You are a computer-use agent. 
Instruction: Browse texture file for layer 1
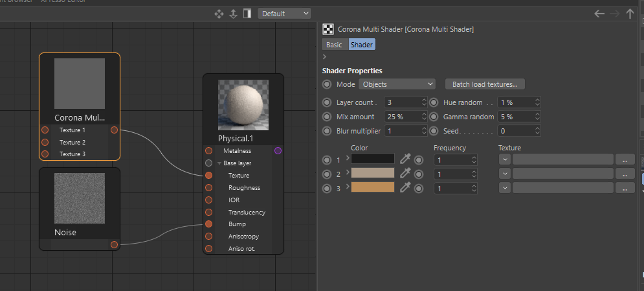pyautogui.click(x=625, y=159)
